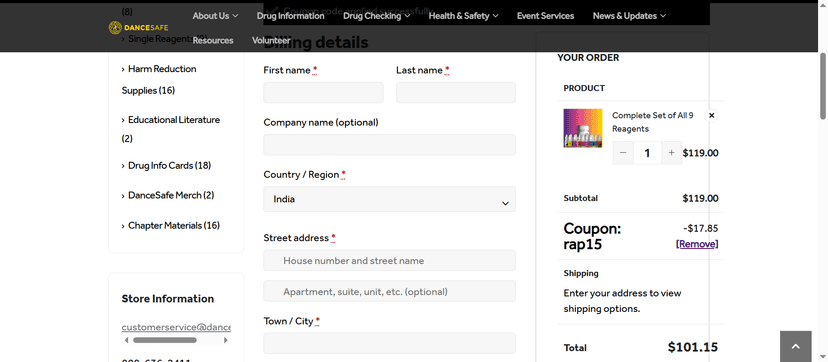The width and height of the screenshot is (828, 362).
Task: Expand the Health & Safety menu
Action: click(x=463, y=16)
